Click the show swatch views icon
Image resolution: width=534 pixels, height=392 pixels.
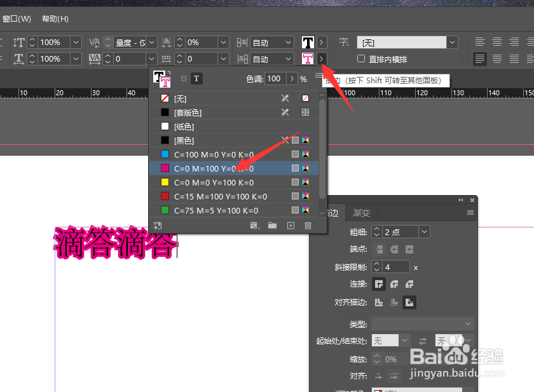click(255, 226)
